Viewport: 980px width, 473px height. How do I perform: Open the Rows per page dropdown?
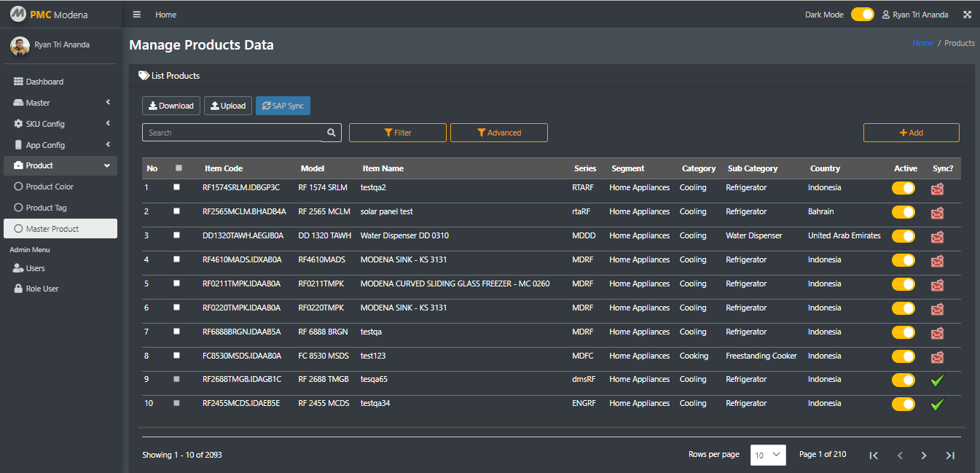pos(769,455)
